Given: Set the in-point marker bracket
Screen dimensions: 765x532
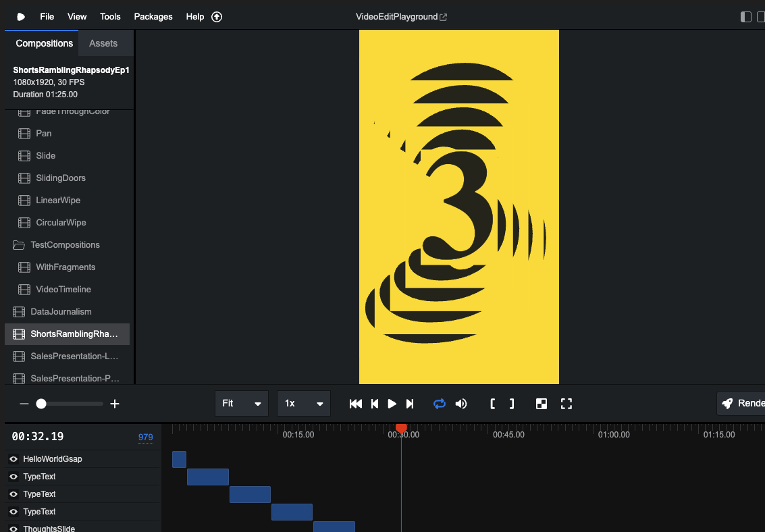Looking at the screenshot, I should coord(493,404).
